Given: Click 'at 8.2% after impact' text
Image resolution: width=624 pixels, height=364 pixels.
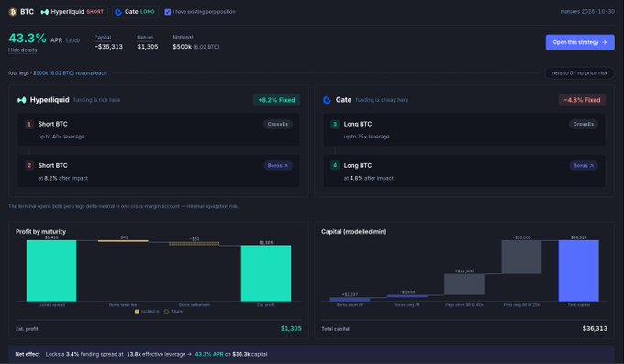Looking at the screenshot, I should [63, 178].
